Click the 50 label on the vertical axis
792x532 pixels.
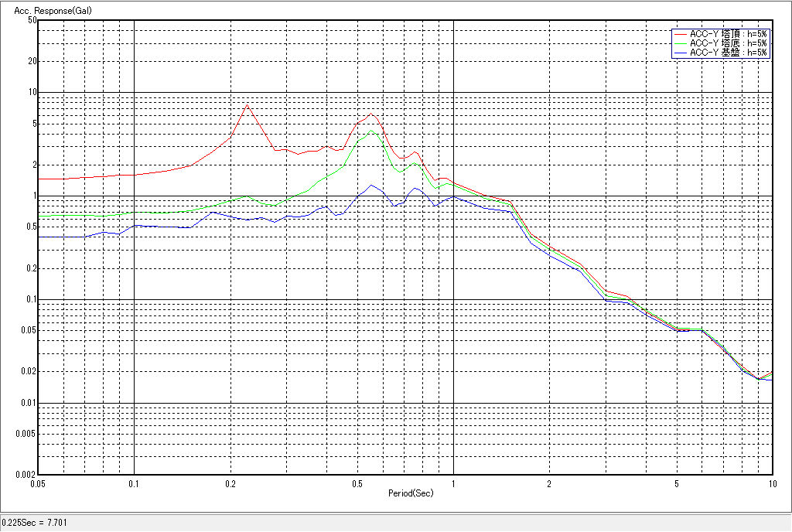(x=32, y=20)
